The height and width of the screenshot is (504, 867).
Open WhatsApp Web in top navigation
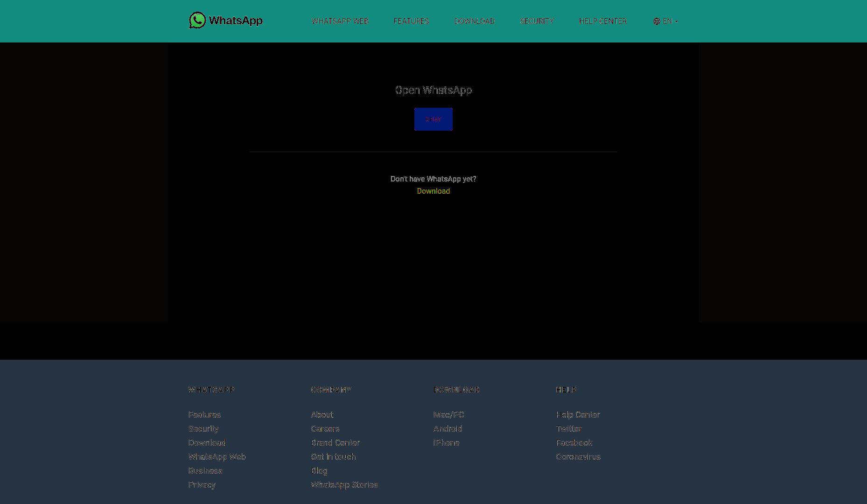click(340, 21)
